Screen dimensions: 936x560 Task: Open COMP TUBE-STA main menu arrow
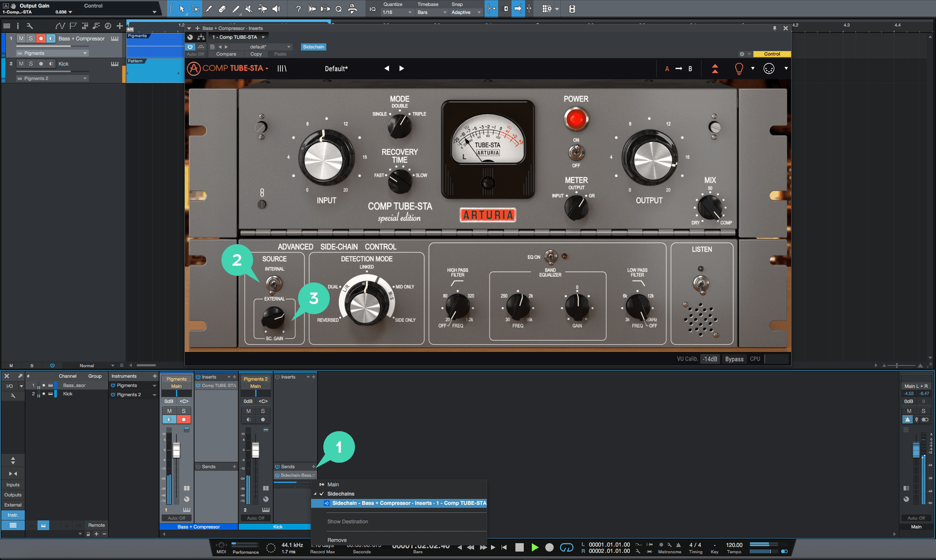click(267, 69)
